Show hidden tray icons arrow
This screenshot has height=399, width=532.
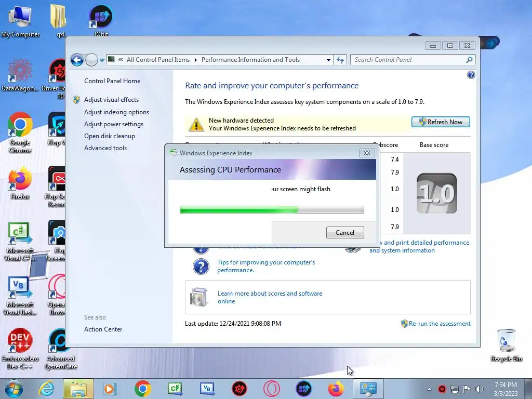[430, 389]
